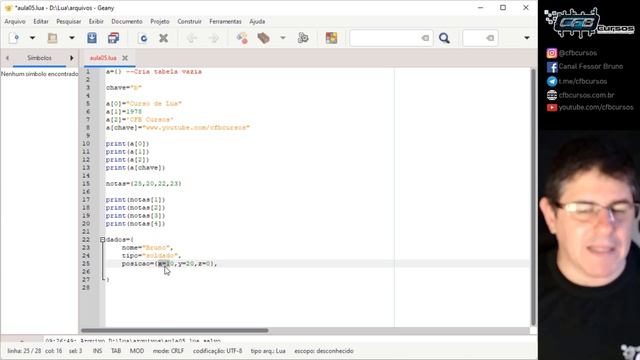
Task: Click the Instagram @cfbcursos icon
Action: pos(552,53)
